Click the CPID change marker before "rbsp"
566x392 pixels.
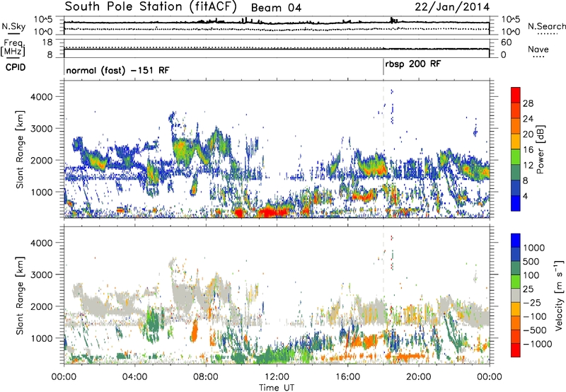[383, 67]
